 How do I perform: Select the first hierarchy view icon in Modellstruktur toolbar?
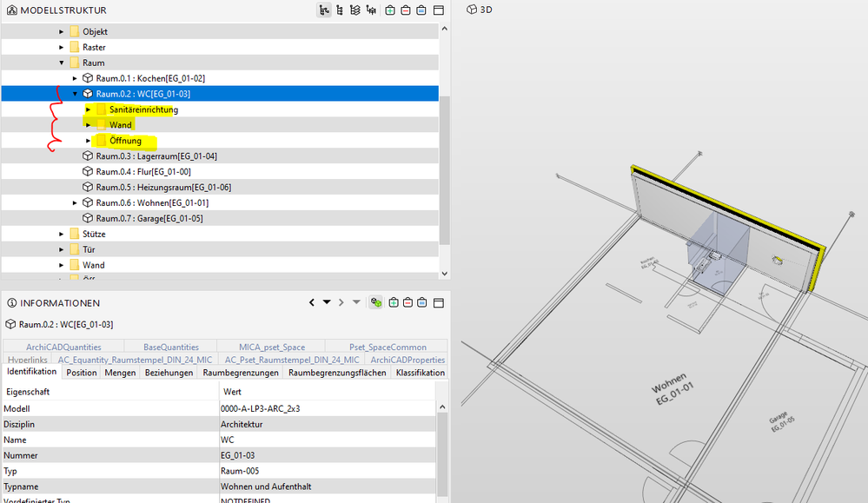pos(323,10)
